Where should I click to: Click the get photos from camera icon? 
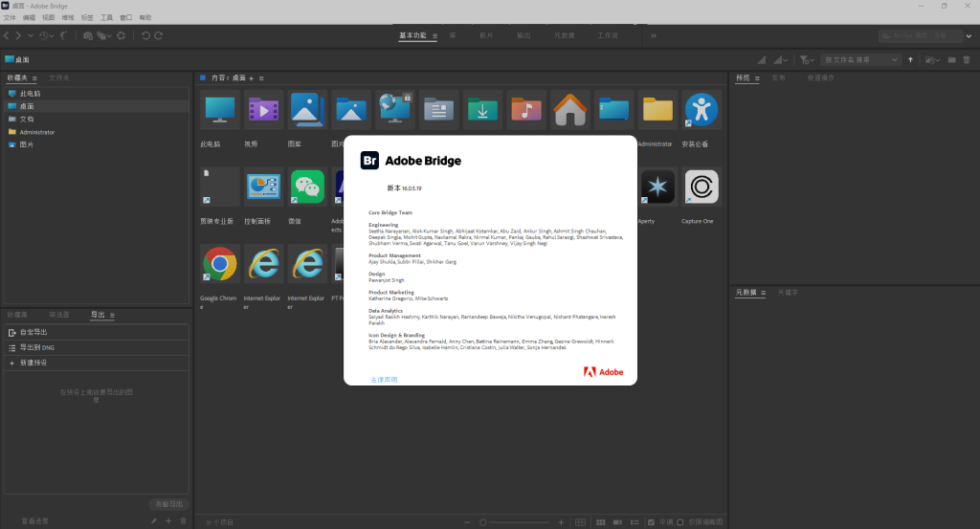click(x=87, y=35)
